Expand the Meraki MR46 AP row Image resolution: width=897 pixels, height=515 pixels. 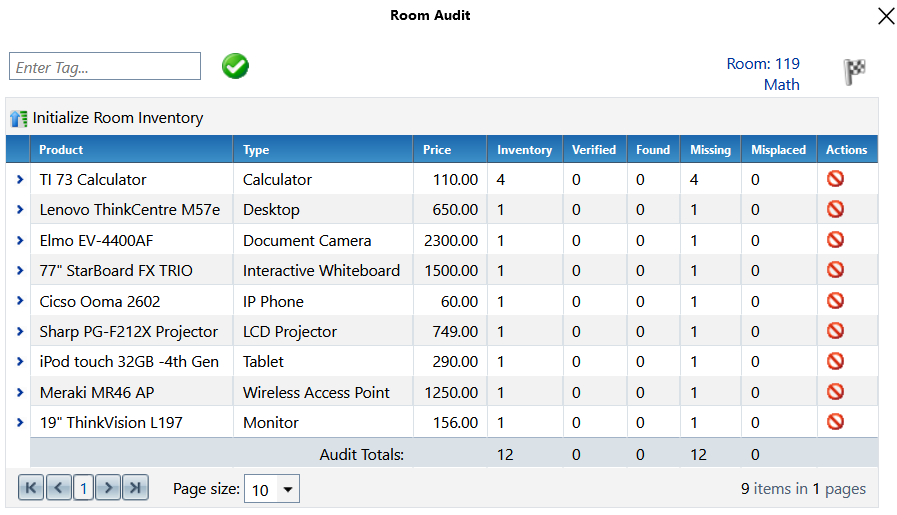pyautogui.click(x=20, y=393)
